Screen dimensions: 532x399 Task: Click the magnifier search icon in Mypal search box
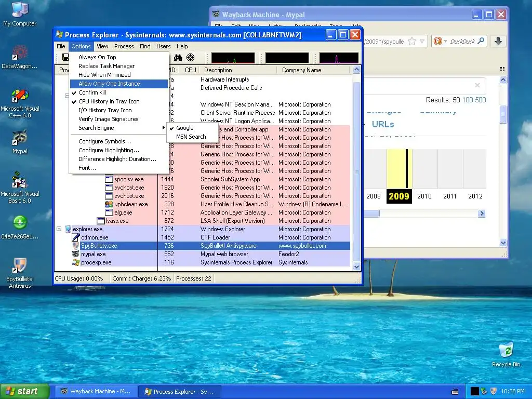click(481, 41)
